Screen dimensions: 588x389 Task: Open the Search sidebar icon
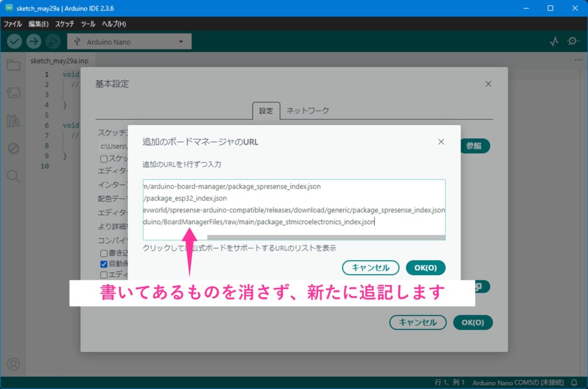pos(14,176)
